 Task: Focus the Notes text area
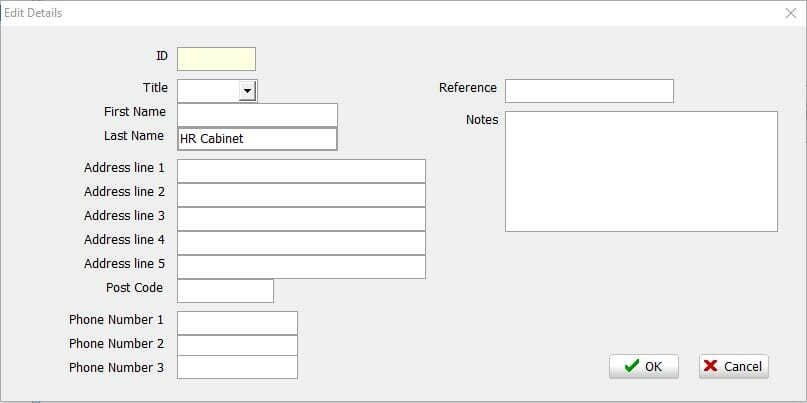641,171
